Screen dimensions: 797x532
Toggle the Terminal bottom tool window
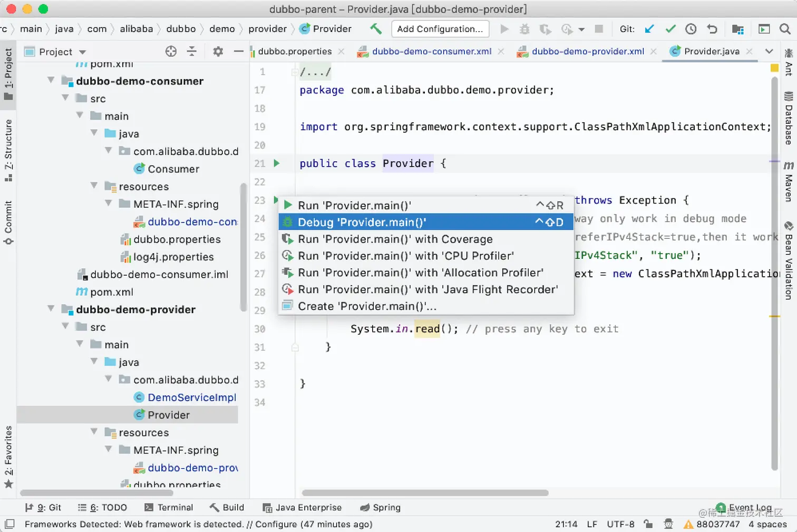[169, 507]
